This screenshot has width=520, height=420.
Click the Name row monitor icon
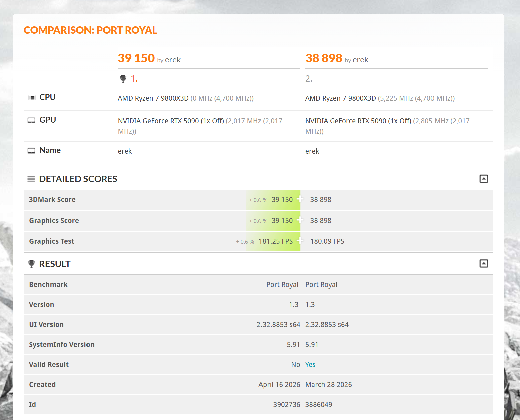tap(31, 151)
